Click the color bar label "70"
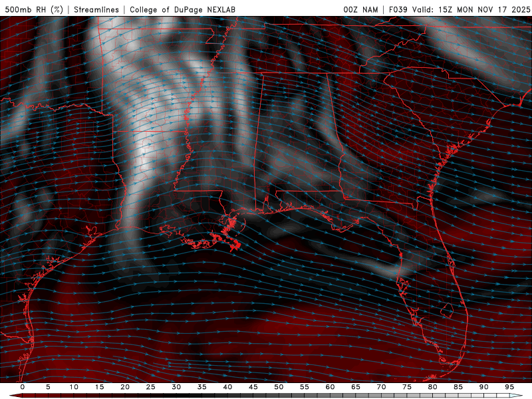Screen dimensions: 532x399 381,387
